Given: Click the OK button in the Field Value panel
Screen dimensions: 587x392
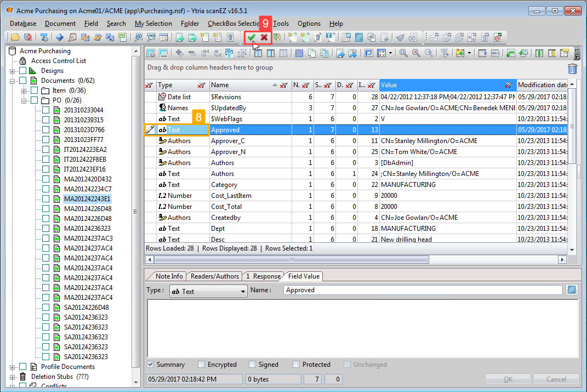Looking at the screenshot, I should coord(508,379).
